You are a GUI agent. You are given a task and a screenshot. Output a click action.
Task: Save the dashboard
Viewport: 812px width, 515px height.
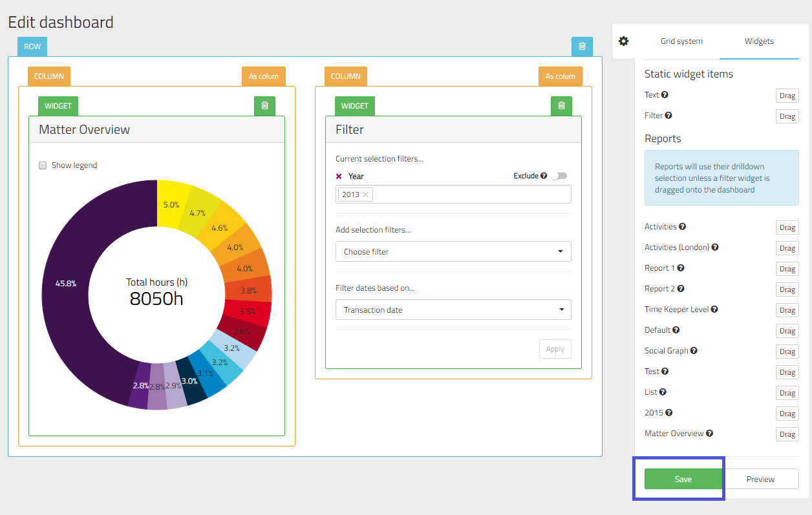(683, 479)
